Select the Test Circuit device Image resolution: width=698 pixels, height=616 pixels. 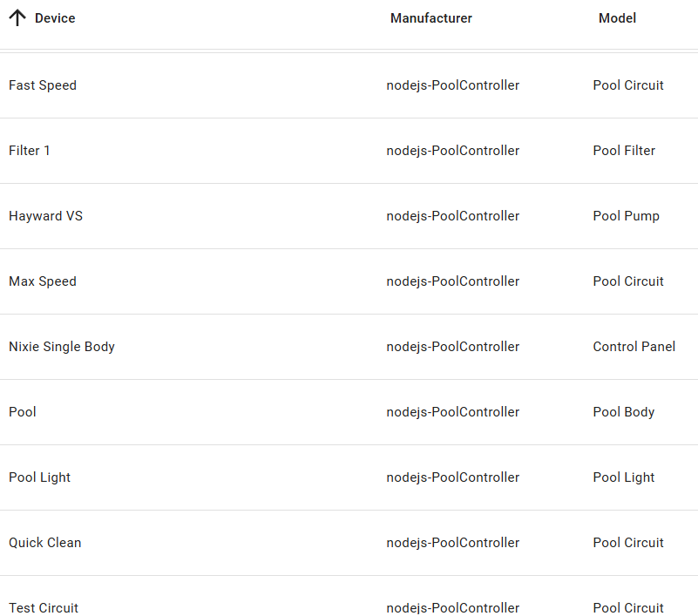click(44, 607)
